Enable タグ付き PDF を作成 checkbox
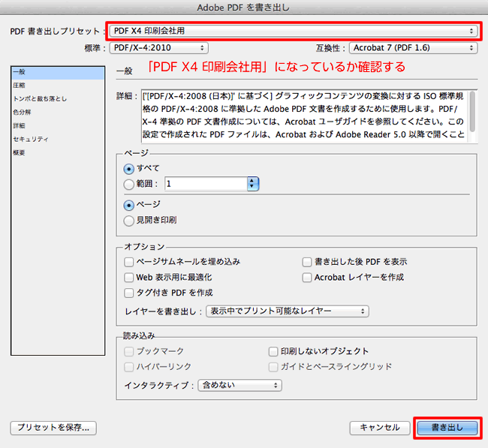The width and height of the screenshot is (488, 448). pos(128,293)
